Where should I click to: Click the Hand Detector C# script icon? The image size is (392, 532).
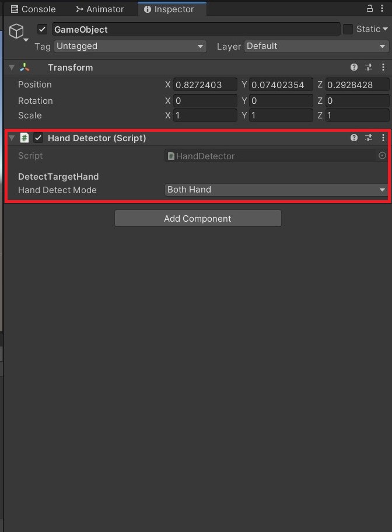[24, 138]
